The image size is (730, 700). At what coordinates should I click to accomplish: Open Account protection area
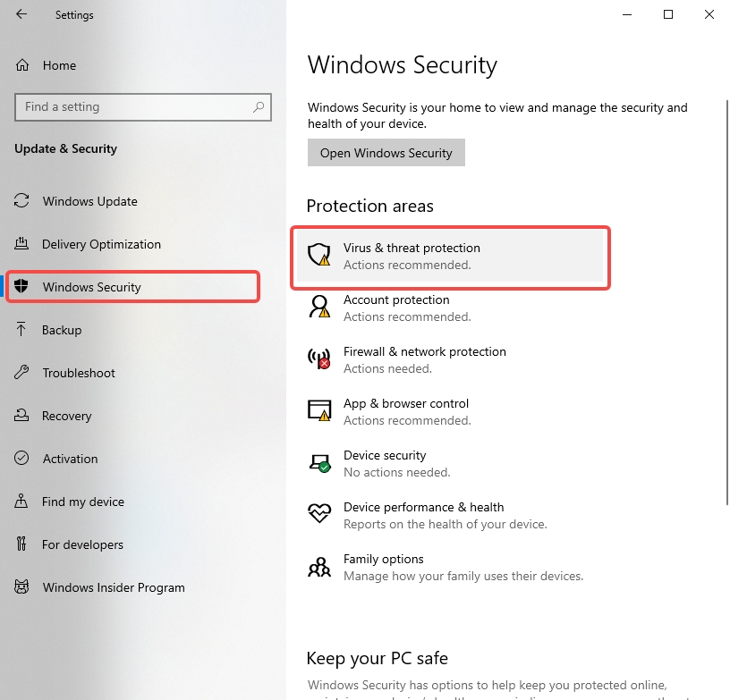[450, 308]
